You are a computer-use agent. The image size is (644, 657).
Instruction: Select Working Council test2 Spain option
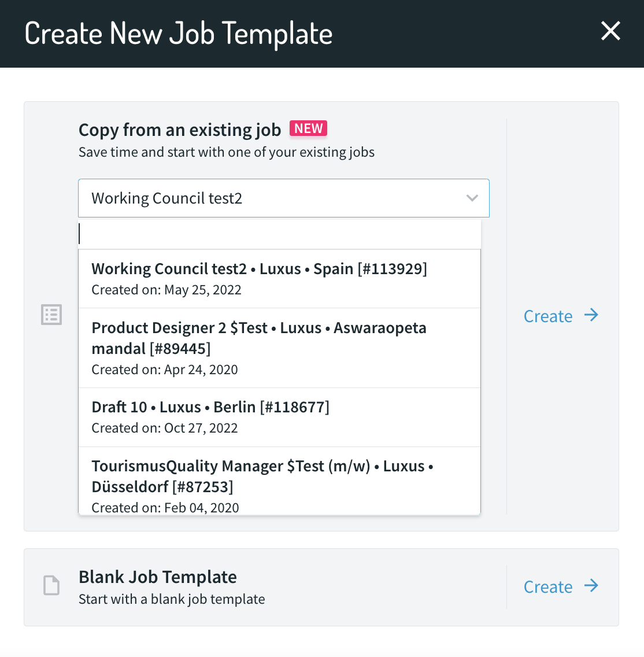279,279
